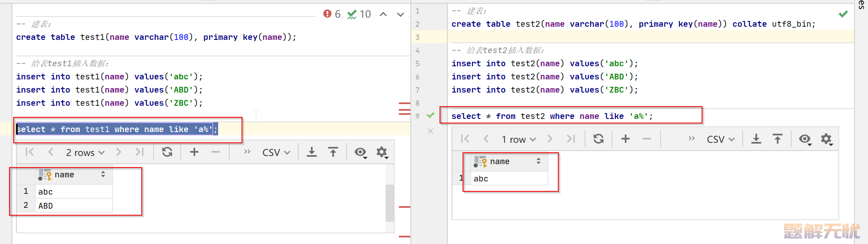Expand hidden toolbar items in test2 results

(692, 139)
